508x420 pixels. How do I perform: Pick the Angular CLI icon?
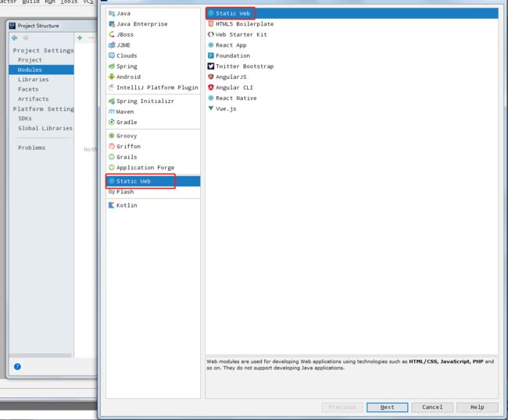tap(211, 87)
